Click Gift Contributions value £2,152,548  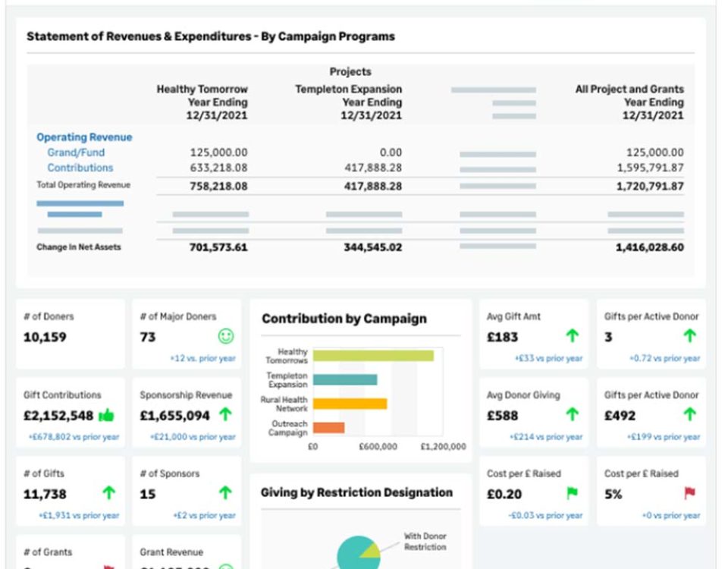coord(58,415)
